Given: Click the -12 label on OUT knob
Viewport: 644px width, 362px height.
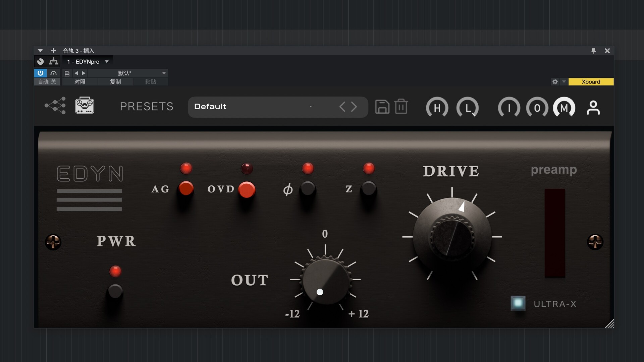Looking at the screenshot, I should coord(292,314).
